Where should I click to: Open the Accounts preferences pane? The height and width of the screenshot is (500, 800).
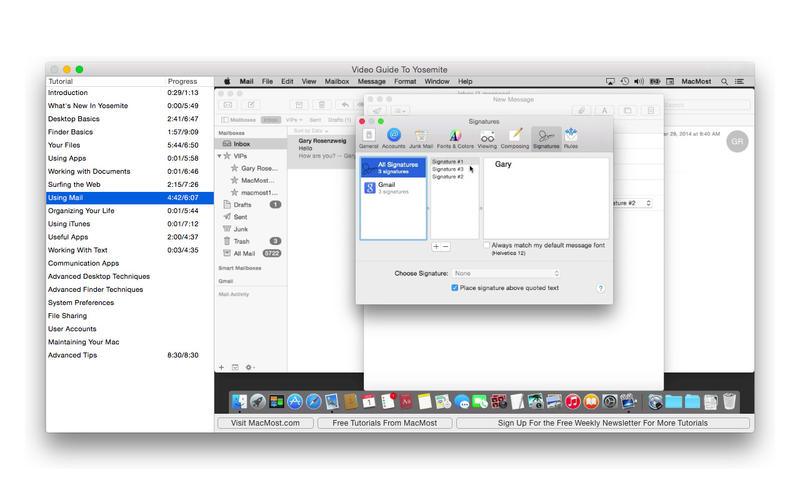(x=393, y=137)
